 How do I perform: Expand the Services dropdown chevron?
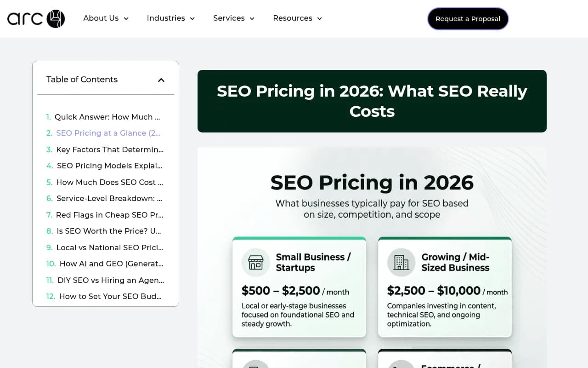(x=252, y=18)
